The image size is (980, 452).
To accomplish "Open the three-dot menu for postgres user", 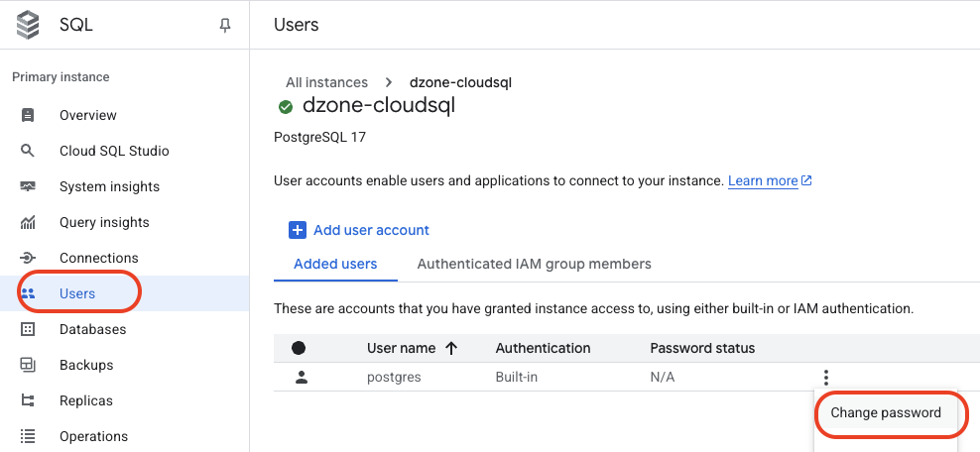I will pyautogui.click(x=826, y=377).
